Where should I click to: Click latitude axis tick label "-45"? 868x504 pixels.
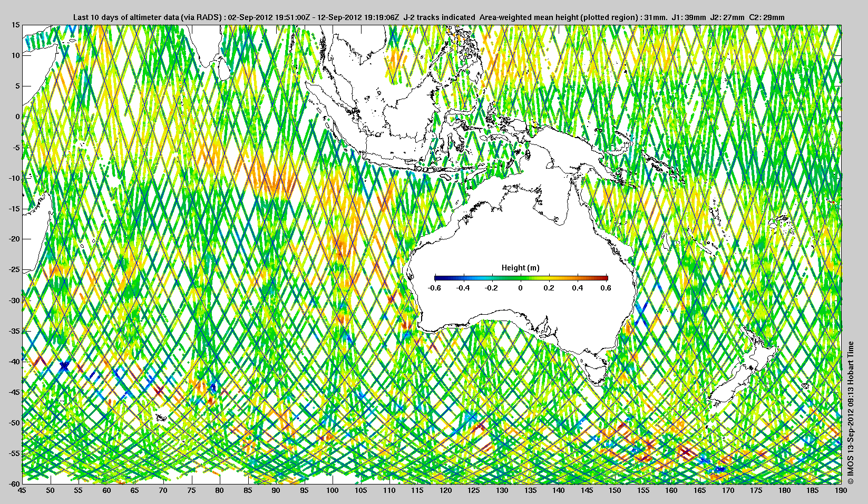14,392
